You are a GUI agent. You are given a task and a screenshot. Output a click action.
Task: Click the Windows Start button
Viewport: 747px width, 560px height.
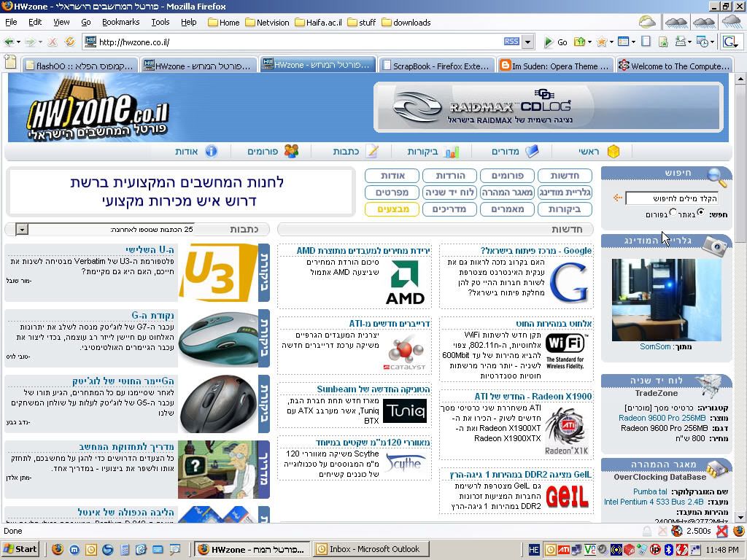[x=20, y=550]
